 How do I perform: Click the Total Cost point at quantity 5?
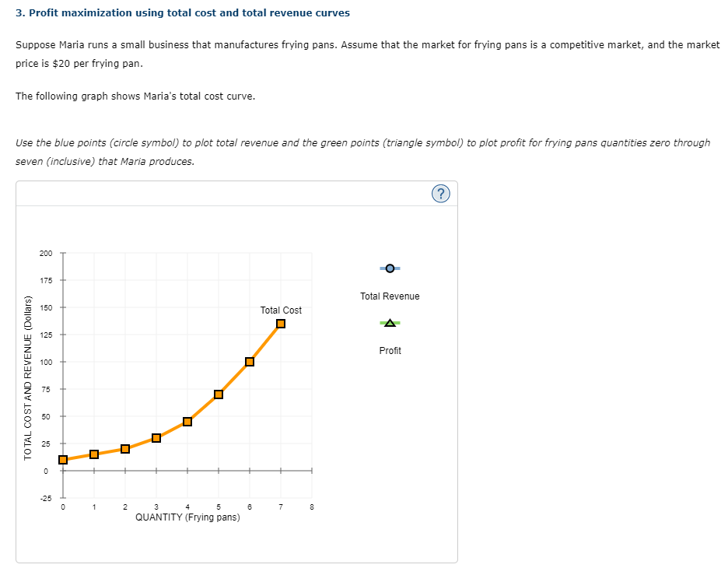218,394
